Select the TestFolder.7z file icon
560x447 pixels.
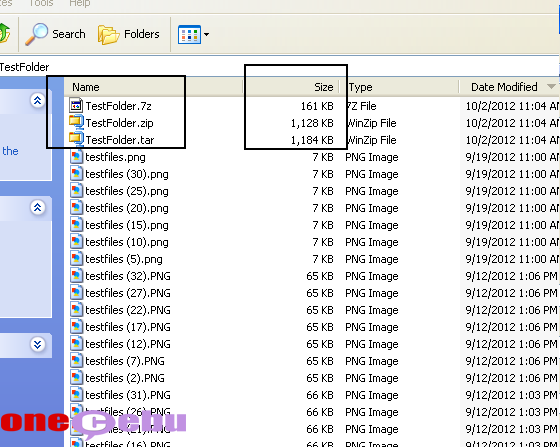tap(76, 105)
